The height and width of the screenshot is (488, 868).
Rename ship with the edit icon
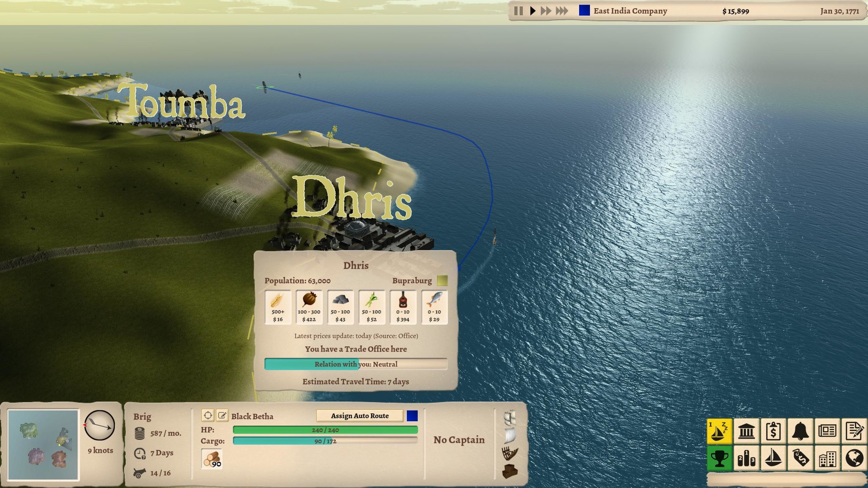[222, 415]
